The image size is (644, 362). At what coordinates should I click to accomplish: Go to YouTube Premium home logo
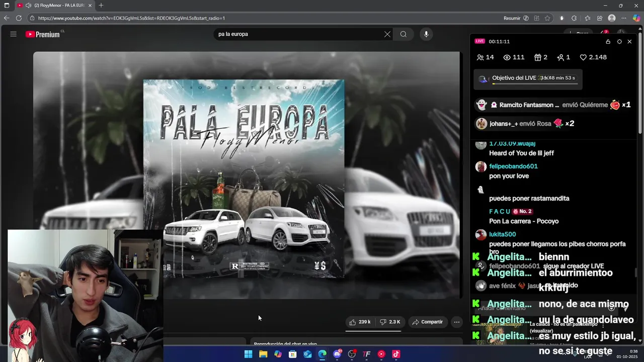(x=43, y=34)
